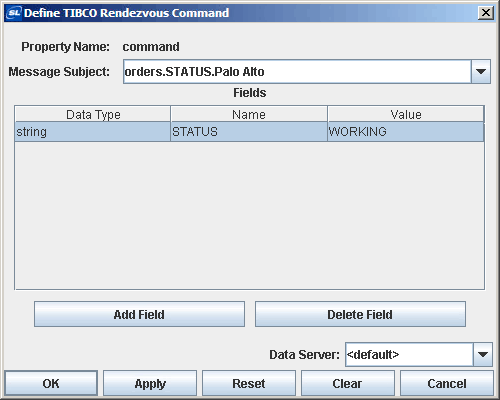Expand the Message Subject dropdown arrow
Screen dimensions: 500x400
pyautogui.click(x=481, y=71)
